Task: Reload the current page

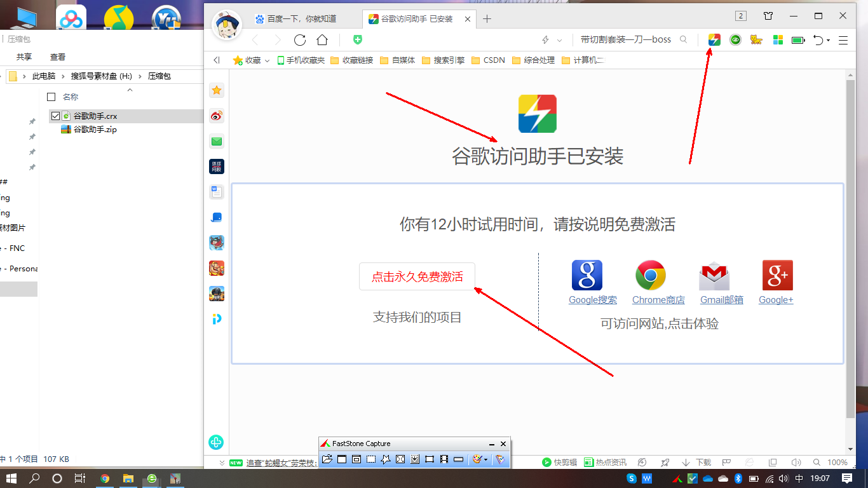Action: click(x=300, y=40)
